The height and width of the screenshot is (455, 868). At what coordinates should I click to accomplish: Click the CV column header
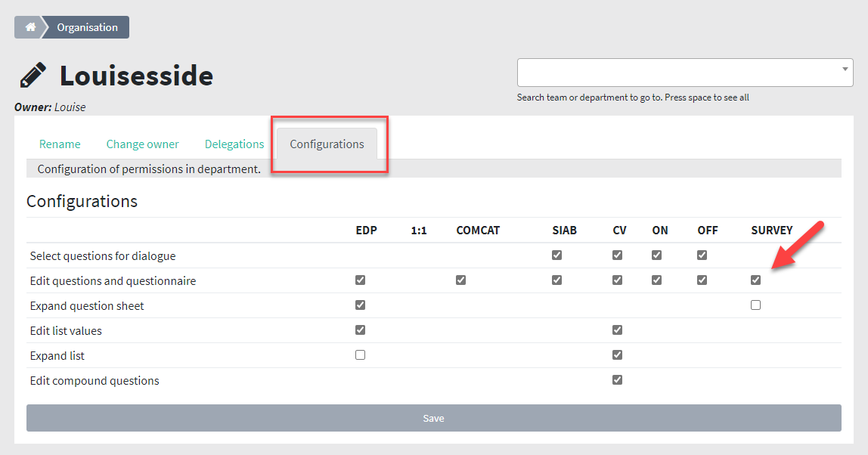(619, 231)
